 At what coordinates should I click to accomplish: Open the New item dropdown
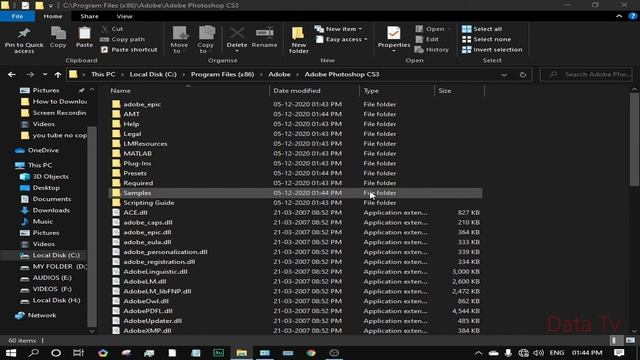pyautogui.click(x=339, y=29)
